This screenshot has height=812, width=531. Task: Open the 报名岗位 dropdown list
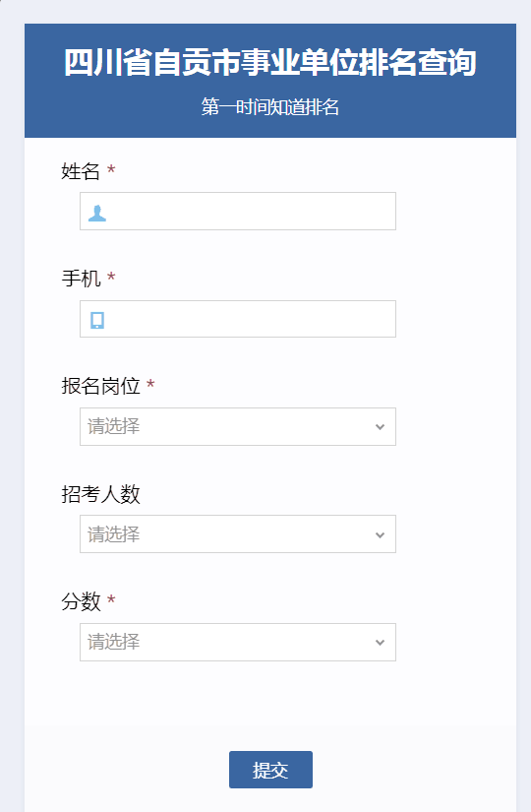(x=238, y=427)
